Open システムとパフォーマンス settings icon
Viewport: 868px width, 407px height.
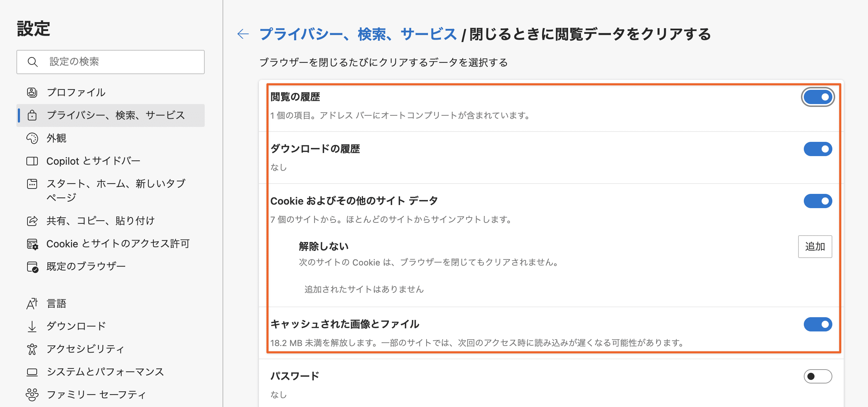tap(32, 372)
